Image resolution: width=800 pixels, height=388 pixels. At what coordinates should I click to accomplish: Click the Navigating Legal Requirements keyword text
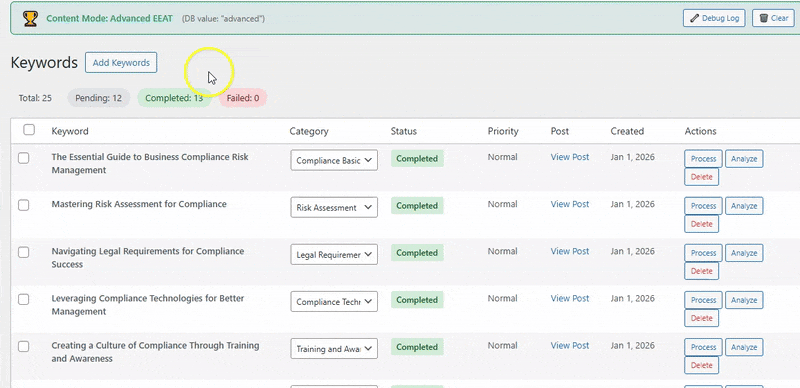148,258
